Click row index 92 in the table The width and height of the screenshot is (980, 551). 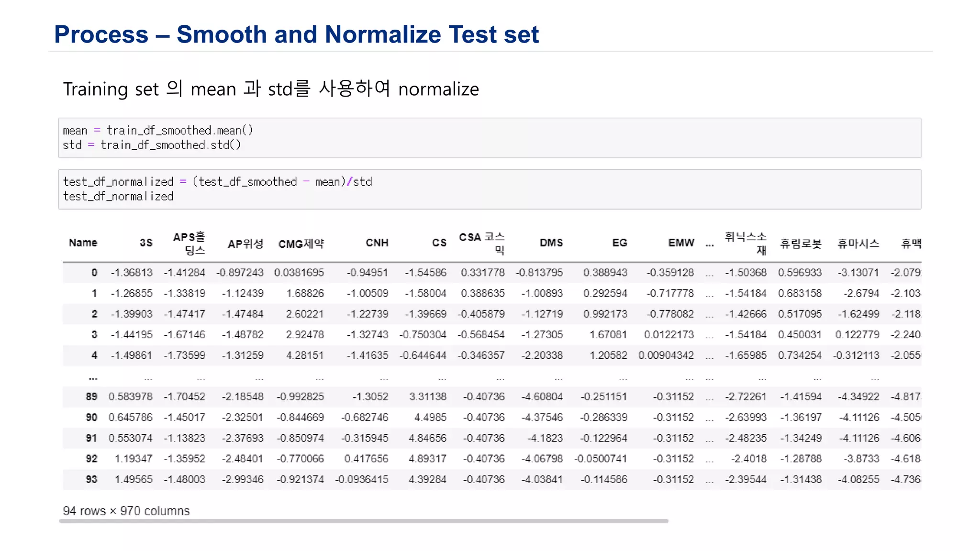(91, 459)
